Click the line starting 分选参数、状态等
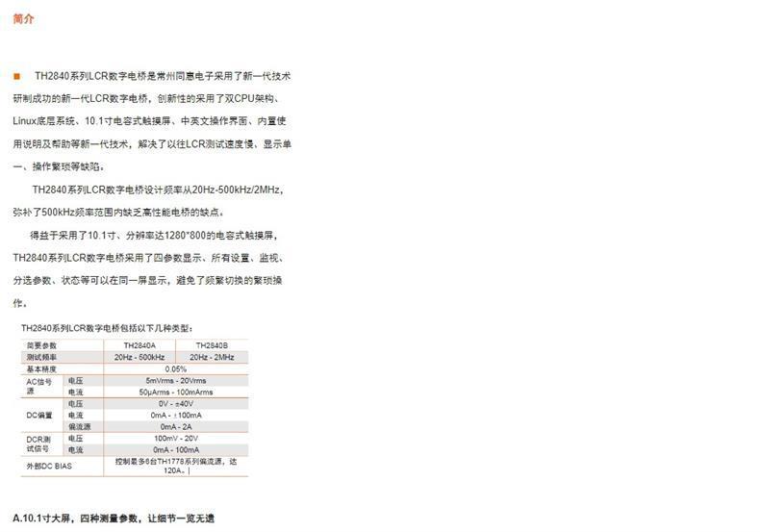 click(147, 281)
